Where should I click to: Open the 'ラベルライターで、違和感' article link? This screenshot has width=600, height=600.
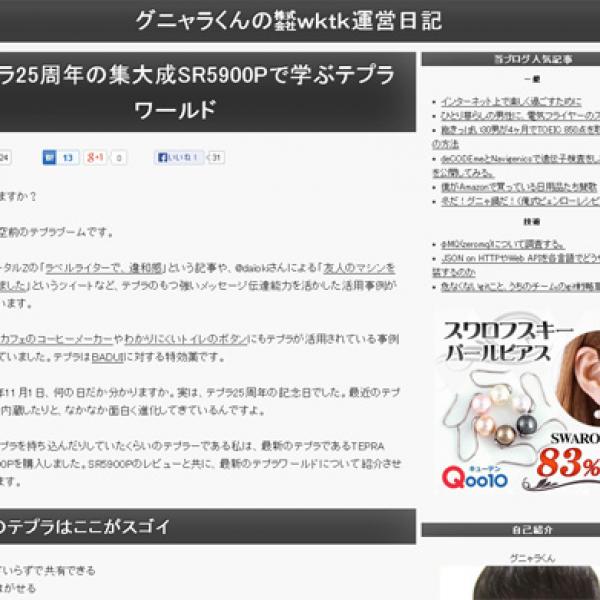coord(104,268)
